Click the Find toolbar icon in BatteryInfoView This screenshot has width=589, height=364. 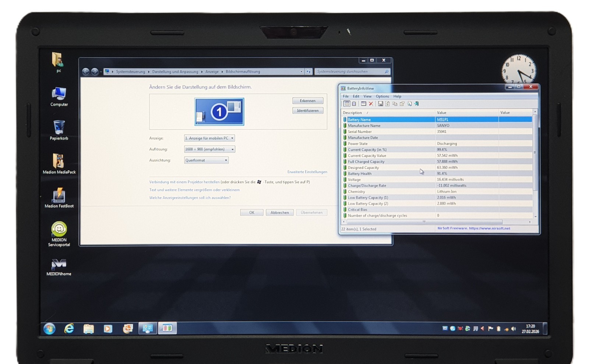tap(409, 104)
